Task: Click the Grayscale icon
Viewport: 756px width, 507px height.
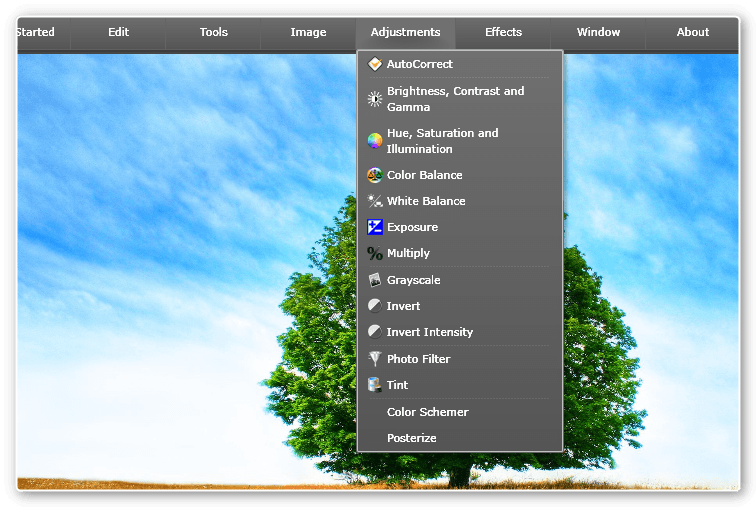Action: [x=374, y=280]
